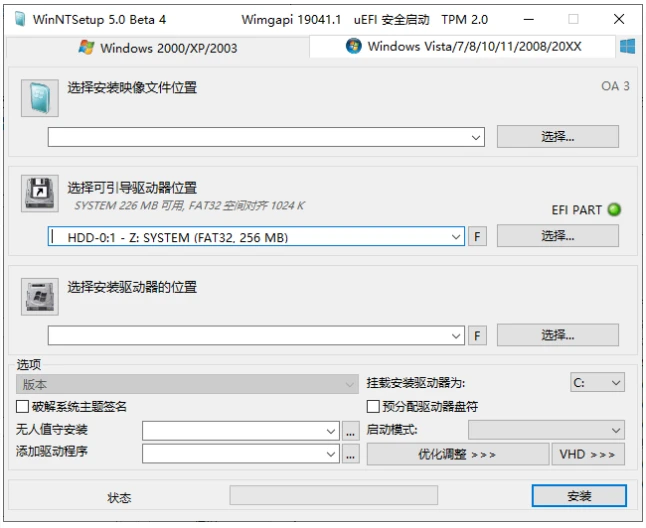Click the OA 3 label
This screenshot has width=646, height=528.
coord(615,86)
